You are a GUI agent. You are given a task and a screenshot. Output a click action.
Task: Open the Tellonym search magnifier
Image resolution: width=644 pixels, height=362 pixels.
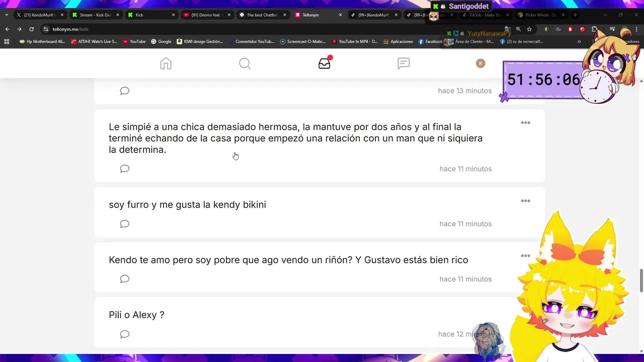[245, 63]
